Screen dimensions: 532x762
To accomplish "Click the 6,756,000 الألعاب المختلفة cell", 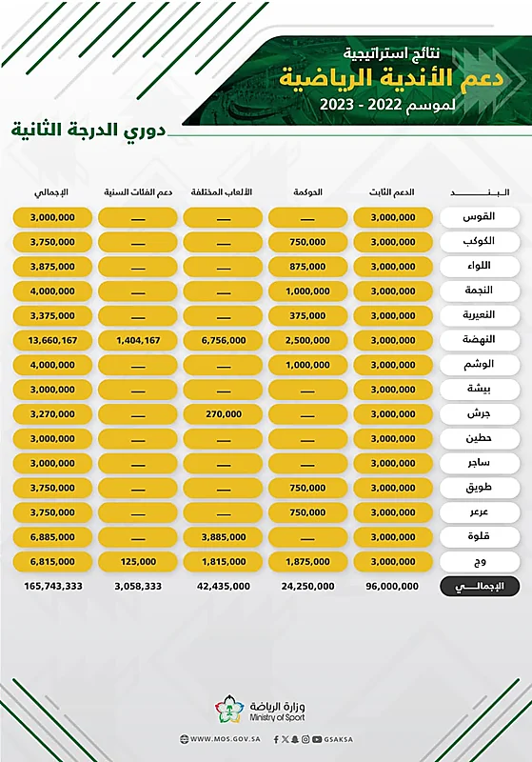I will click(x=224, y=340).
